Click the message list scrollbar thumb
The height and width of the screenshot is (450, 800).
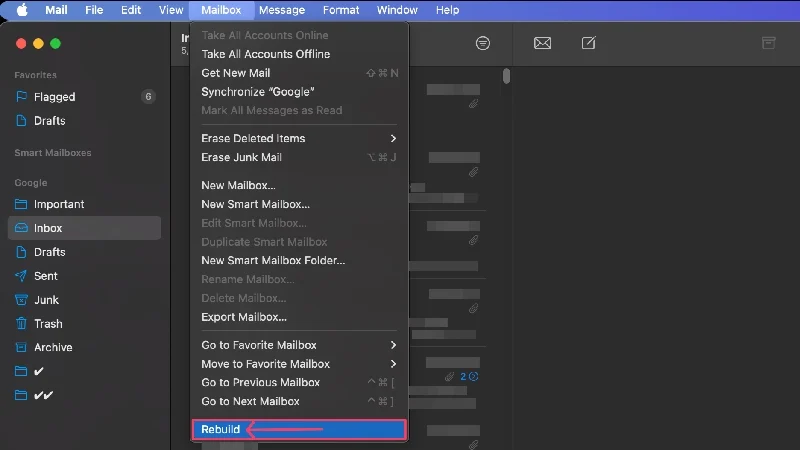coord(506,76)
